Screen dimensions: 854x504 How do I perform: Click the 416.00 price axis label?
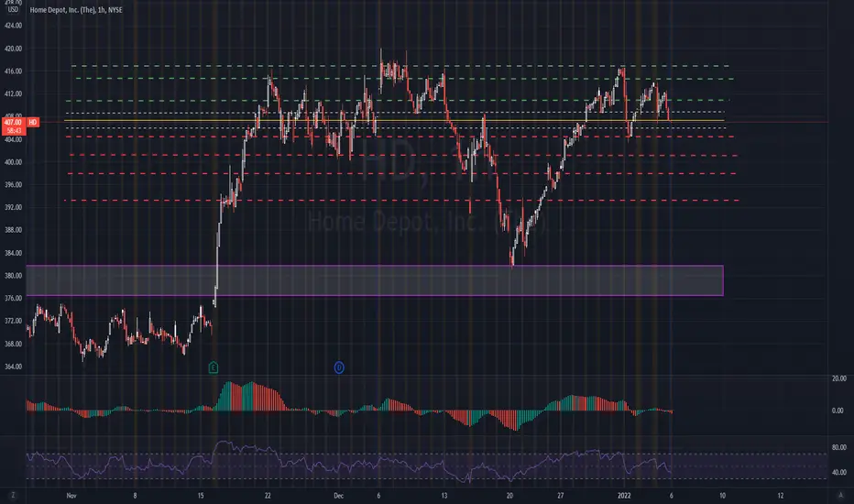13,71
